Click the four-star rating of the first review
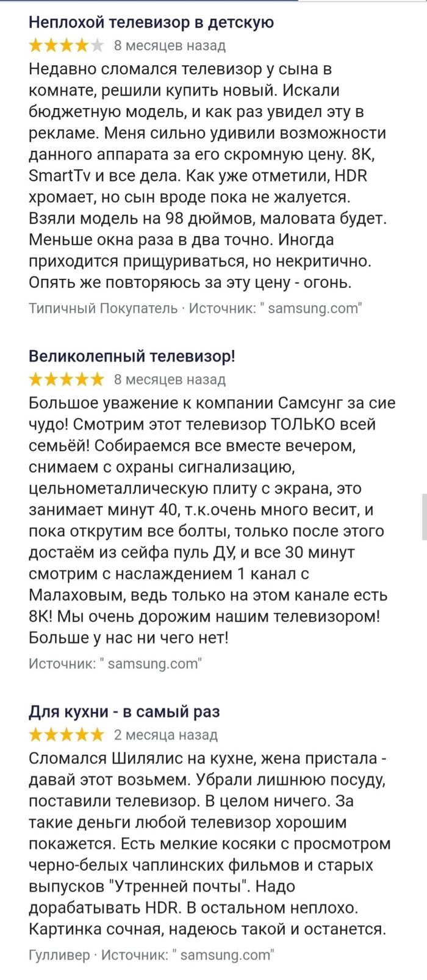The image size is (427, 980). (66, 45)
